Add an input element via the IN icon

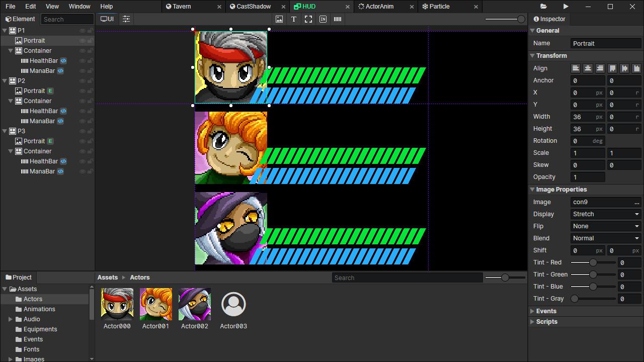coord(323,19)
